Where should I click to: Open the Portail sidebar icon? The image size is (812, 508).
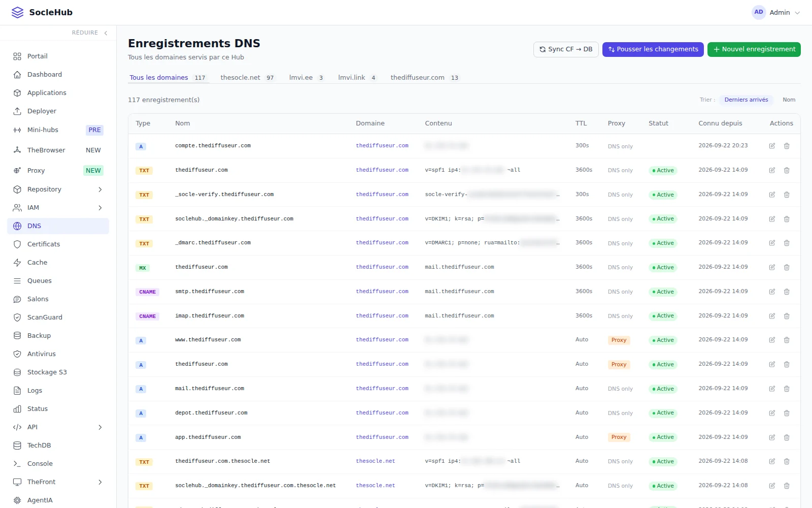pyautogui.click(x=17, y=56)
